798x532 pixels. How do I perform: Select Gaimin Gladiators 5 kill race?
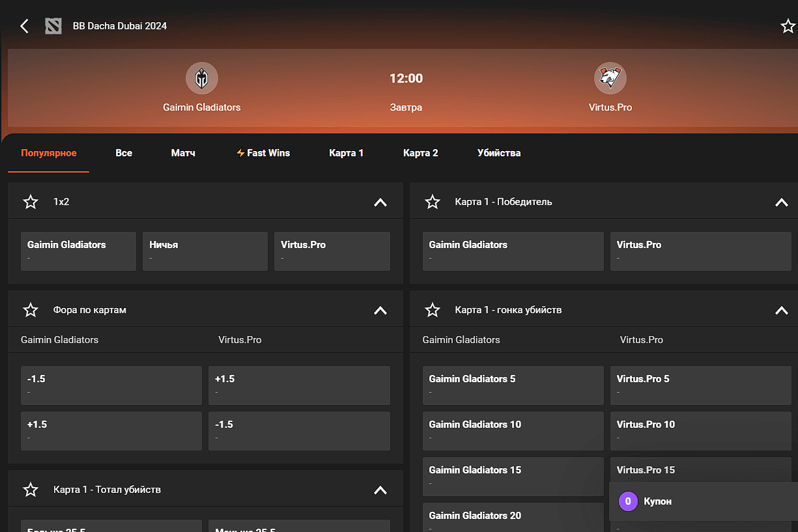pos(513,385)
